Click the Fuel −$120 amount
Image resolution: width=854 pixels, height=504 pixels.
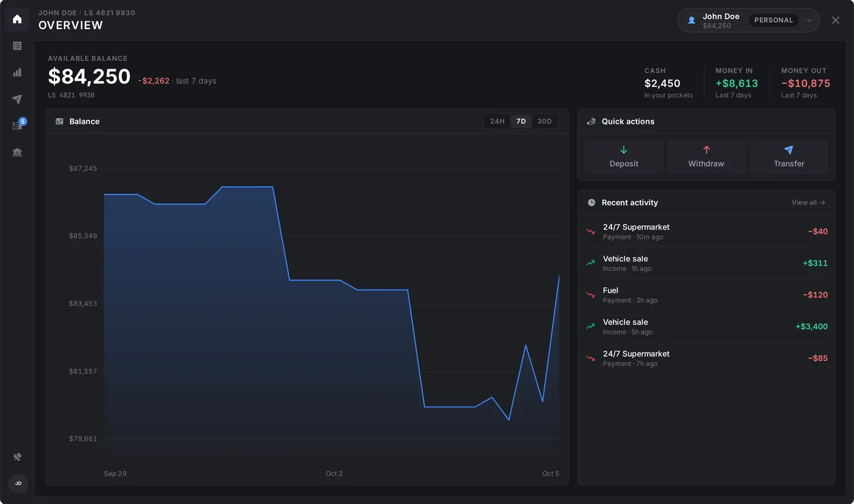coord(815,295)
